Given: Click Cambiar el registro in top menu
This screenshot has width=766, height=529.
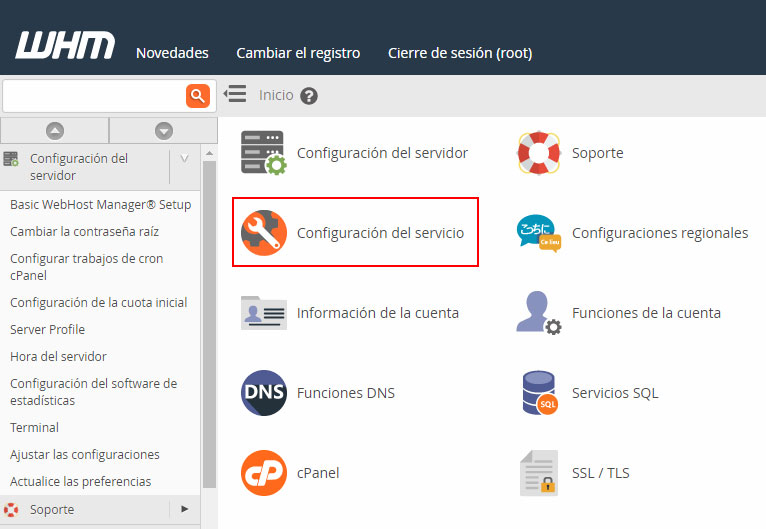Looking at the screenshot, I should [298, 53].
